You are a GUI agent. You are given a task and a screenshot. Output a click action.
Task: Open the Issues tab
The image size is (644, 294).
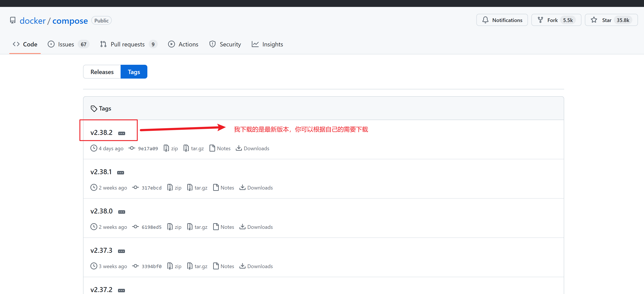68,44
